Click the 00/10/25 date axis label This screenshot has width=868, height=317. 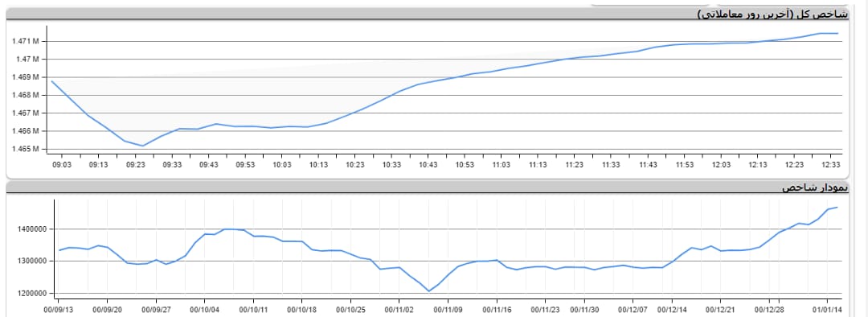click(x=350, y=310)
